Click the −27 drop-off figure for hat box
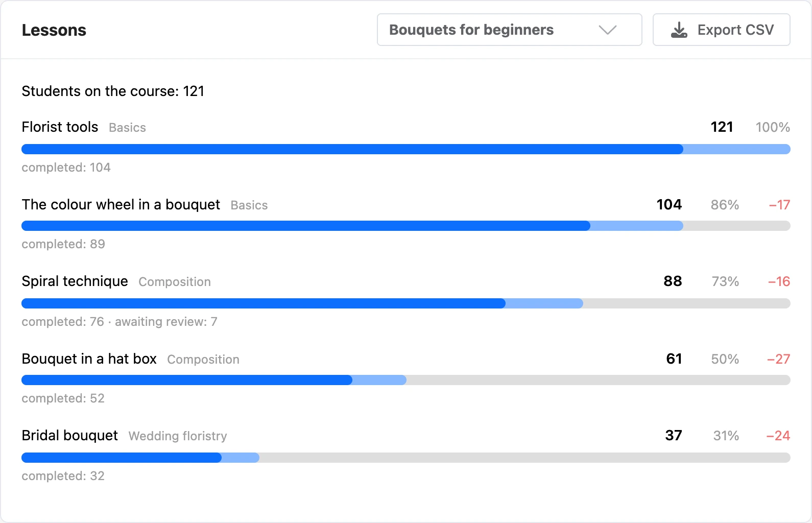Image resolution: width=812 pixels, height=523 pixels. coord(778,359)
